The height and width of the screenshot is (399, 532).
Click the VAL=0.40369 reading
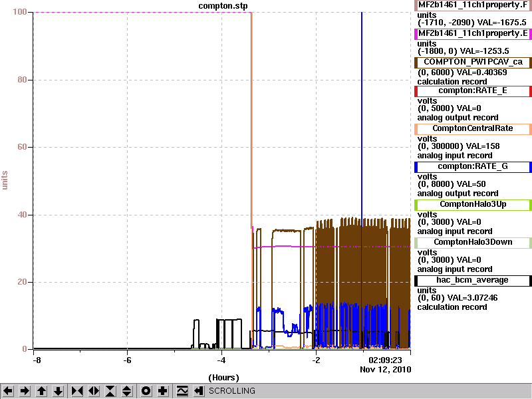482,72
